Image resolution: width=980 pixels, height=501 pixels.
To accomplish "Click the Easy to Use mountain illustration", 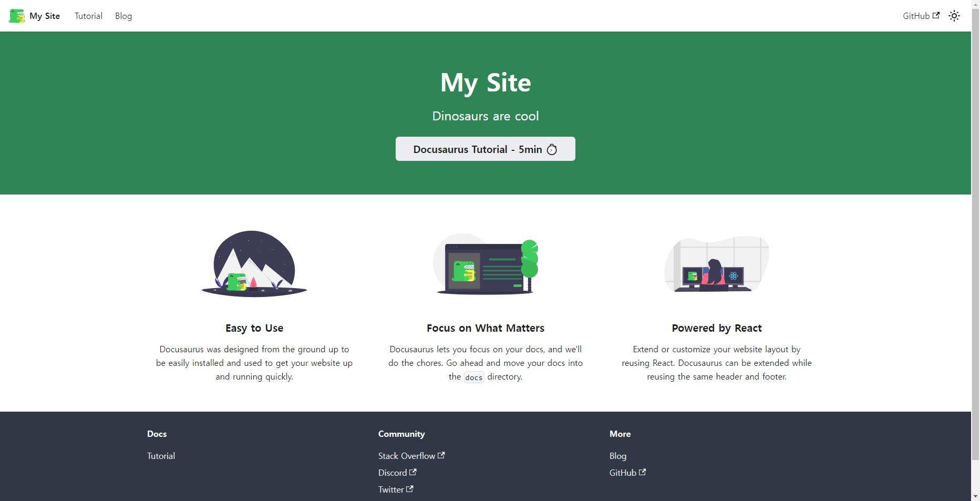I will coord(254,264).
